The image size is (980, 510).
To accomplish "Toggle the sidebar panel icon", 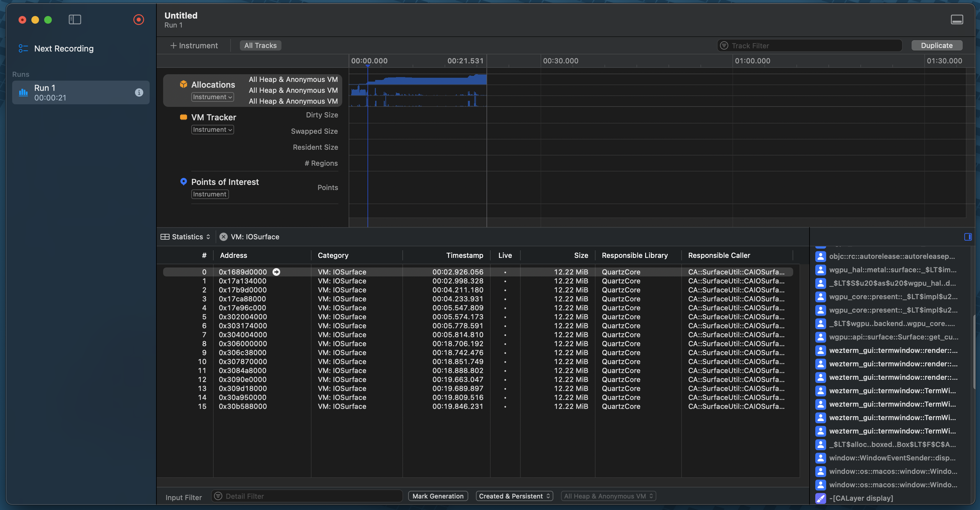I will [75, 20].
